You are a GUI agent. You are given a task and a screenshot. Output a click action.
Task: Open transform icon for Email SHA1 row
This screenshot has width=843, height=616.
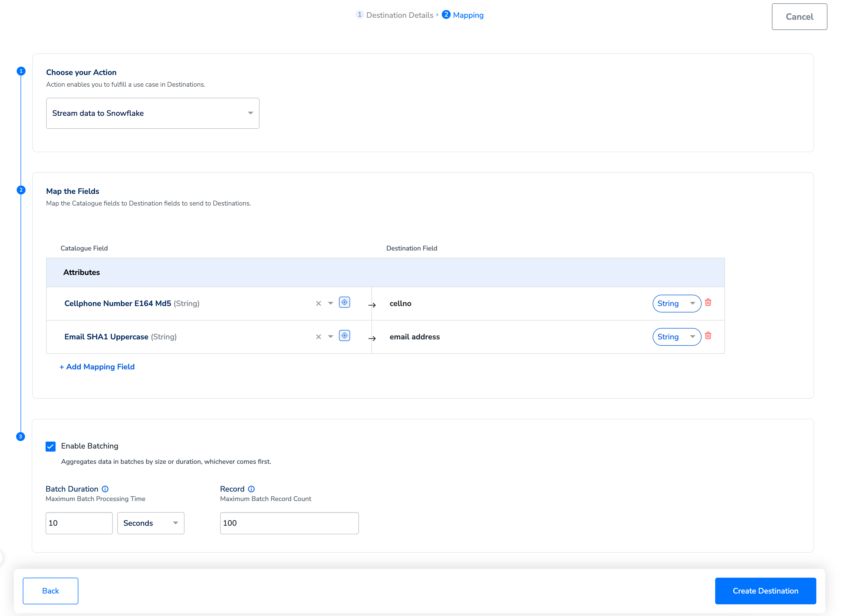point(344,335)
